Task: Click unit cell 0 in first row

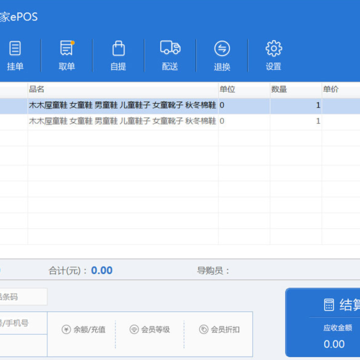Action: click(244, 106)
